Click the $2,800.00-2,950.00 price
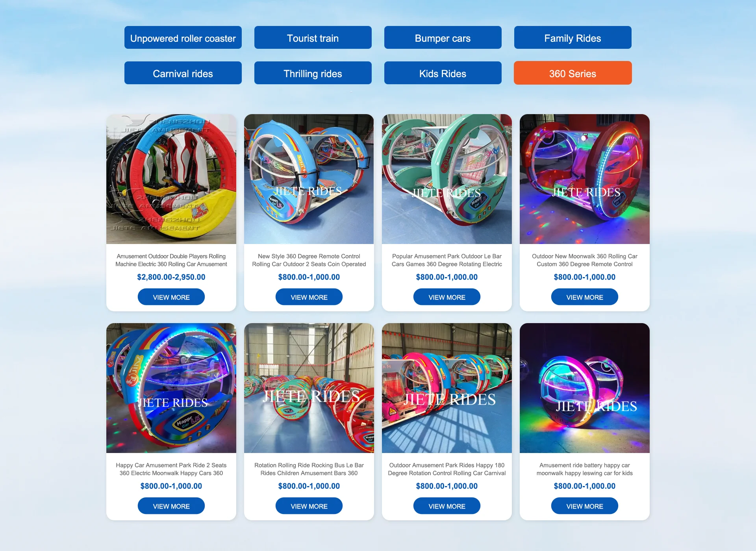The image size is (756, 551). pos(171,277)
